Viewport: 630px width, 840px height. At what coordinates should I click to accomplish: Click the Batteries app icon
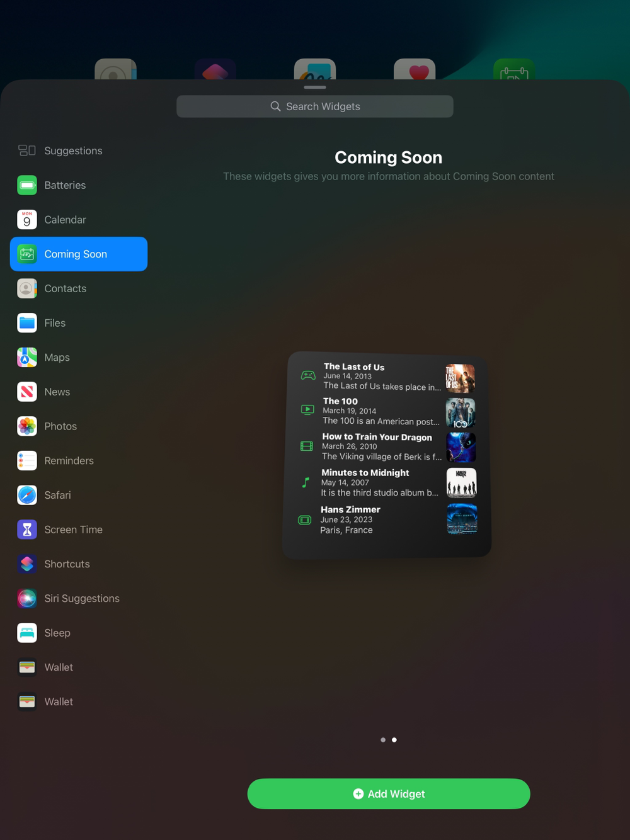[x=27, y=185]
